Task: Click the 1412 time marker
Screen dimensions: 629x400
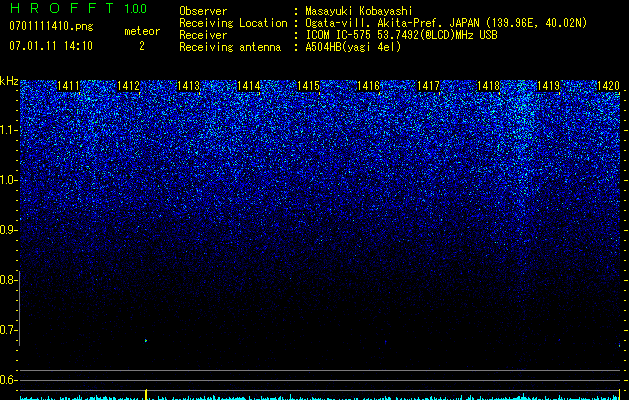Action: 128,86
